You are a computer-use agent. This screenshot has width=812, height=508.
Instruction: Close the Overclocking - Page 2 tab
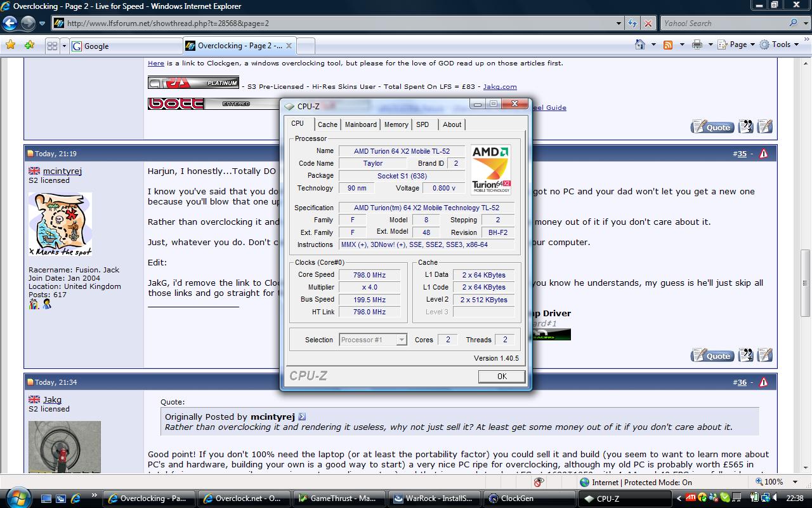coord(289,46)
